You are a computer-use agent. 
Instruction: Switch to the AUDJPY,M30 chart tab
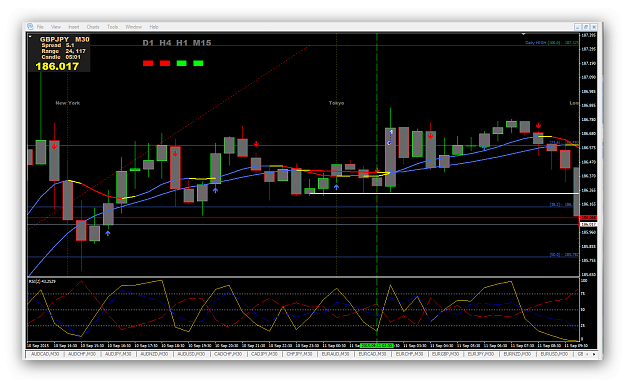[118, 354]
